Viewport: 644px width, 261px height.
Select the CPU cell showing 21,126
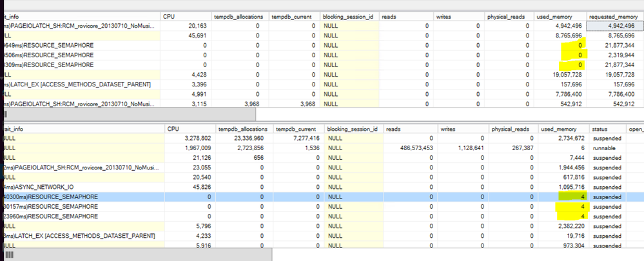click(x=190, y=158)
